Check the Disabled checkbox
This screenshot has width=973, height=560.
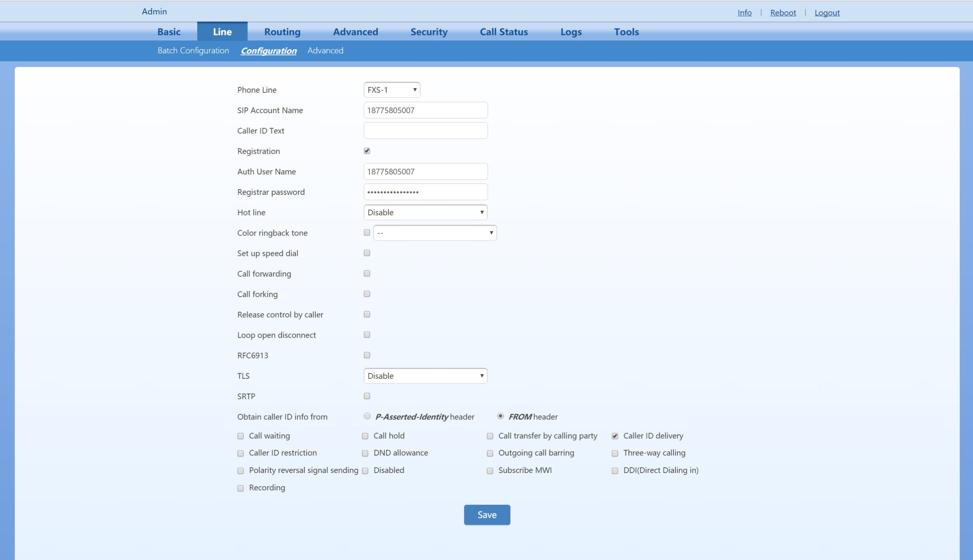click(365, 471)
